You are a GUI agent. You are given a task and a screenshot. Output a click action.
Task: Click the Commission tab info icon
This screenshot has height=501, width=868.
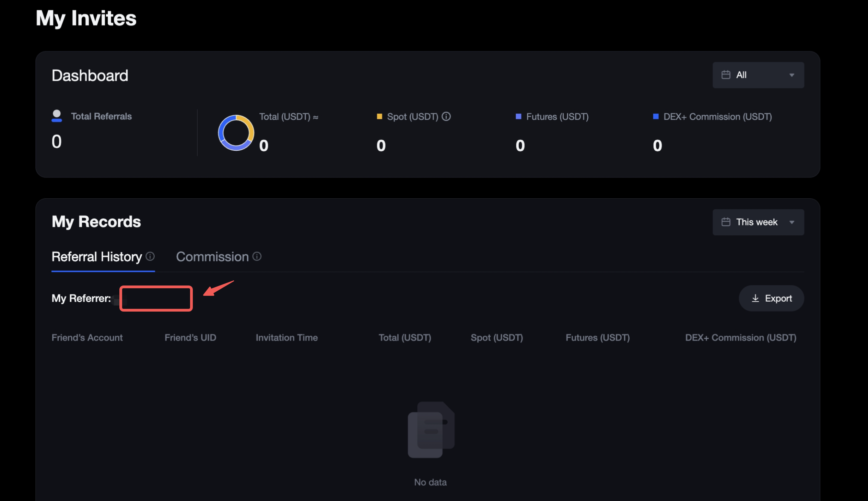(257, 256)
